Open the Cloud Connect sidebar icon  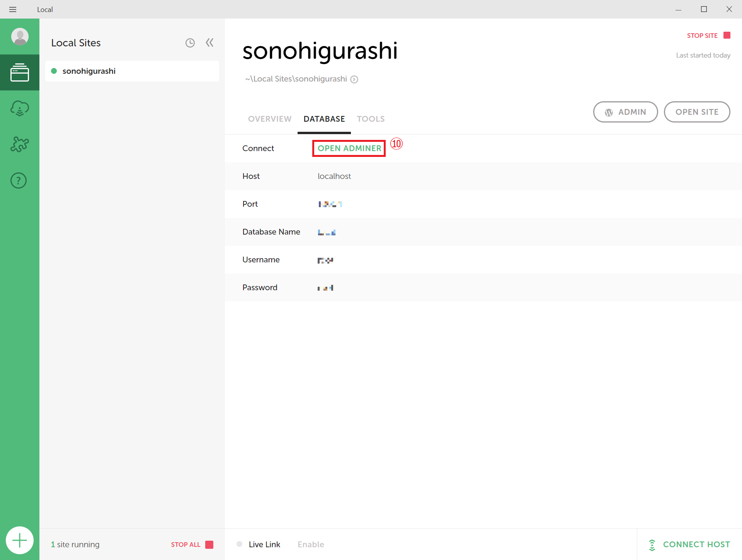tap(20, 109)
